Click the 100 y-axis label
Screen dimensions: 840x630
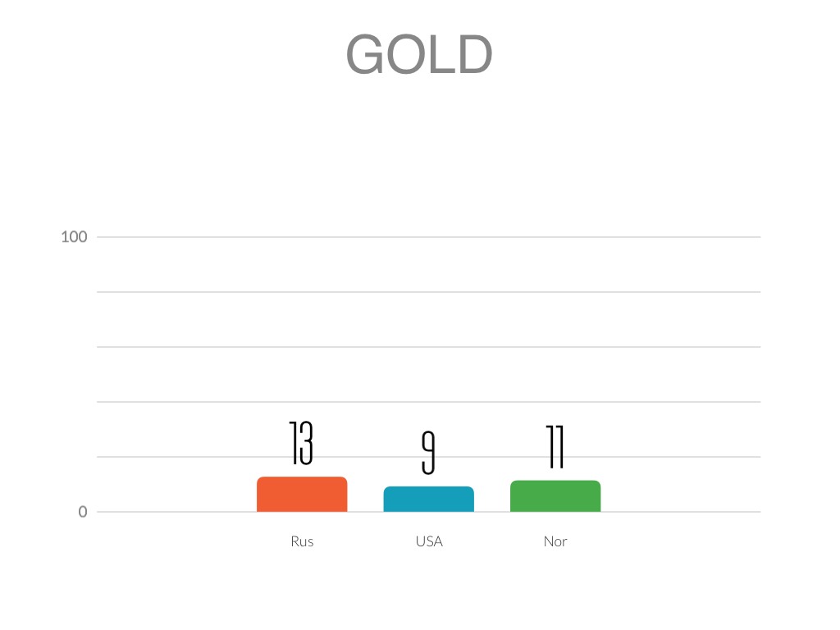coord(74,237)
